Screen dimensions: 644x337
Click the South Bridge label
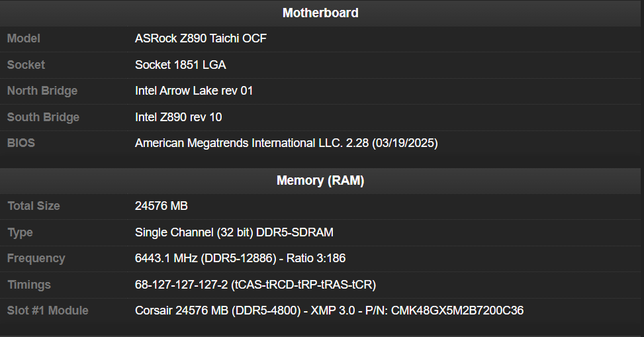43,117
